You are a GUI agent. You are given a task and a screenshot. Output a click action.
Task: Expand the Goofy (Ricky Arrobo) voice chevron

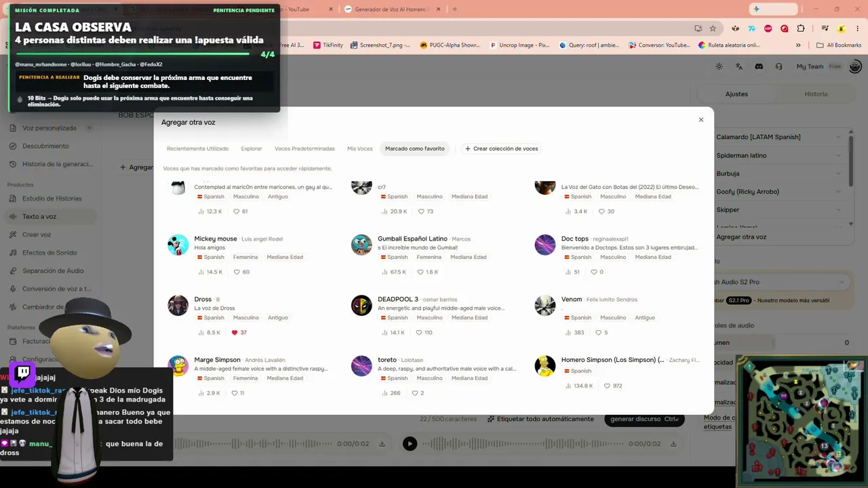[x=839, y=192]
